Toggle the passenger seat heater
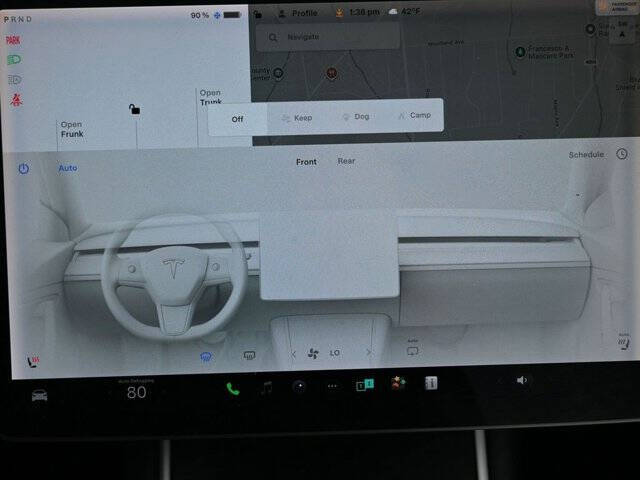This screenshot has width=640, height=480. (623, 342)
